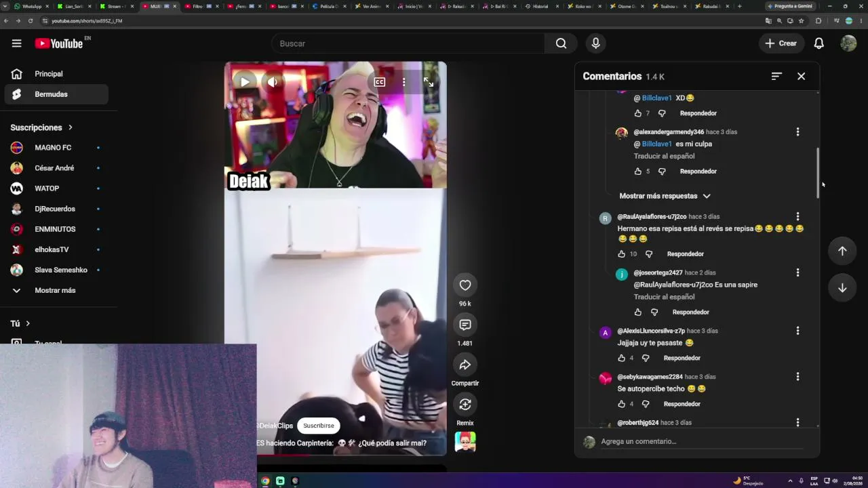Open options for RaulAyalaflores comment
Screen dimensions: 868x488
[x=797, y=217]
